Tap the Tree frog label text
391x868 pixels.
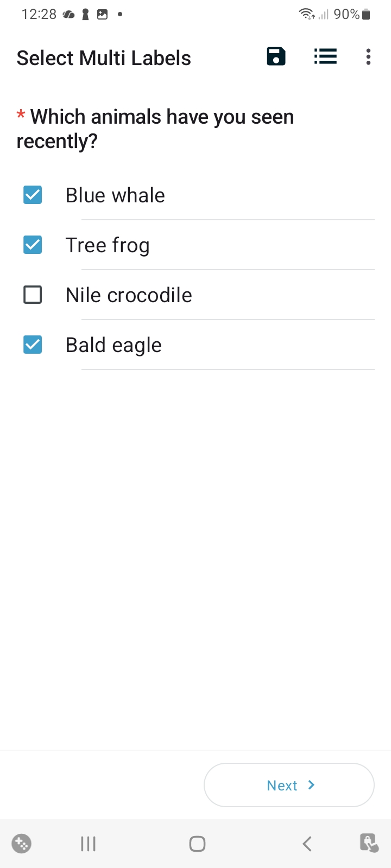[x=108, y=245]
